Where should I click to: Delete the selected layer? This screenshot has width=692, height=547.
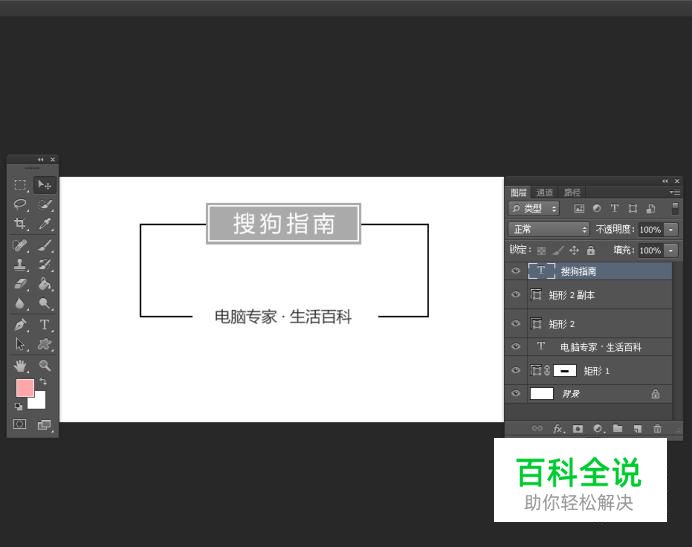(658, 428)
